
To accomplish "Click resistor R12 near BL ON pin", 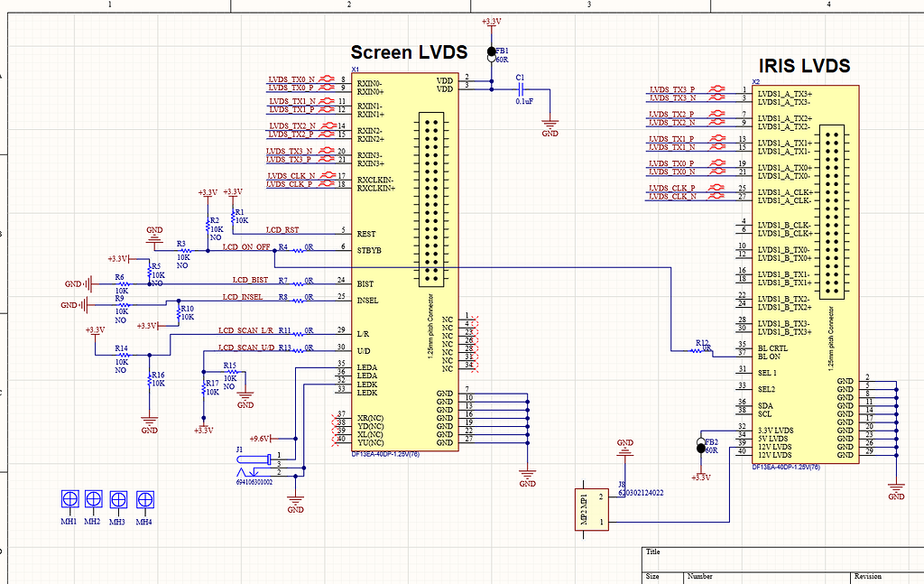I will [x=701, y=348].
